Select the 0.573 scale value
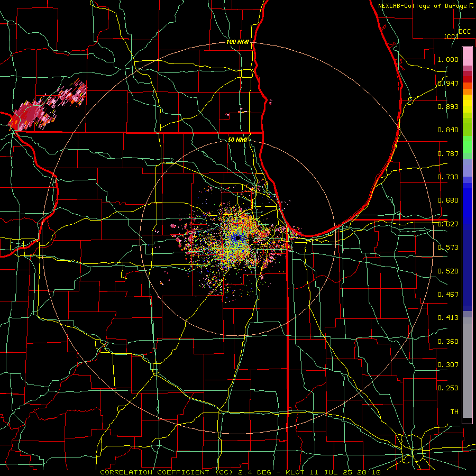 click(x=448, y=248)
